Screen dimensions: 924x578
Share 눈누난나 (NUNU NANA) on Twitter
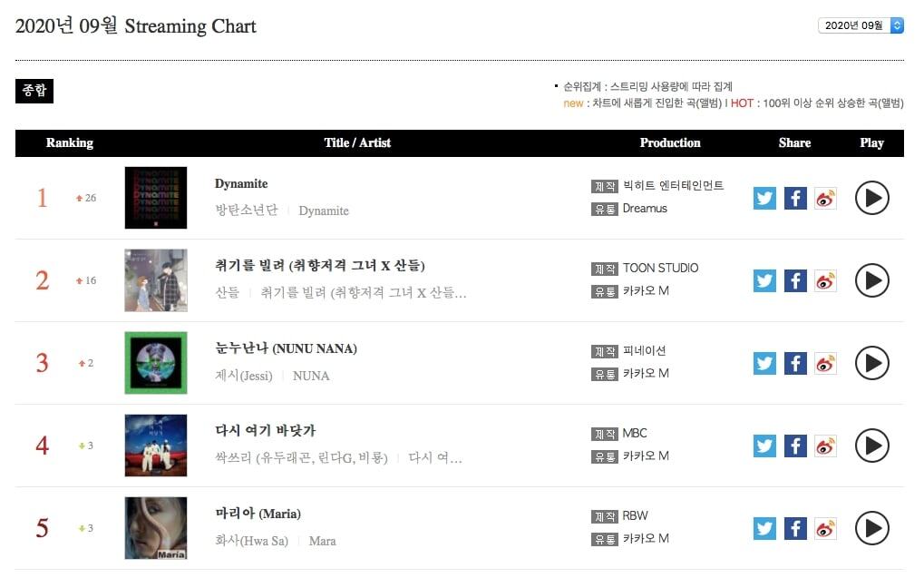764,363
